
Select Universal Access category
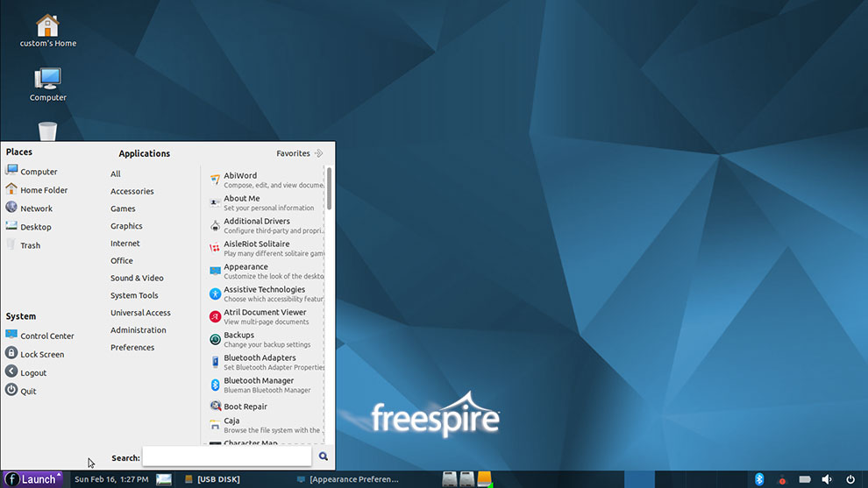pos(140,313)
